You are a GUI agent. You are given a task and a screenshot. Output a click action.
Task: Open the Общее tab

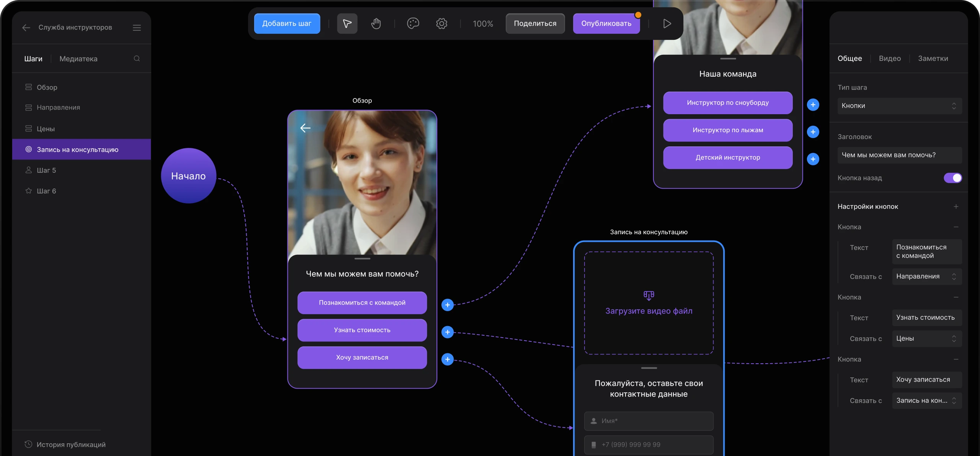click(849, 58)
